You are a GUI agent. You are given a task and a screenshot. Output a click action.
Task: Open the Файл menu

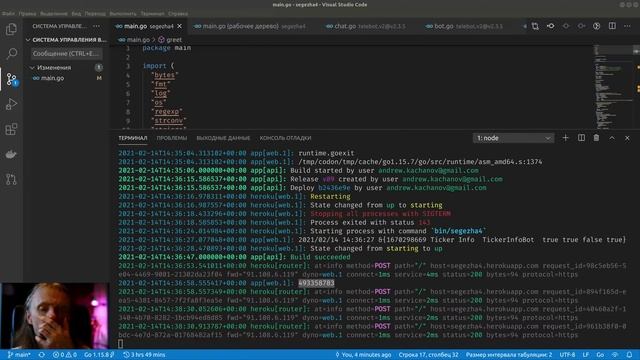8,13
